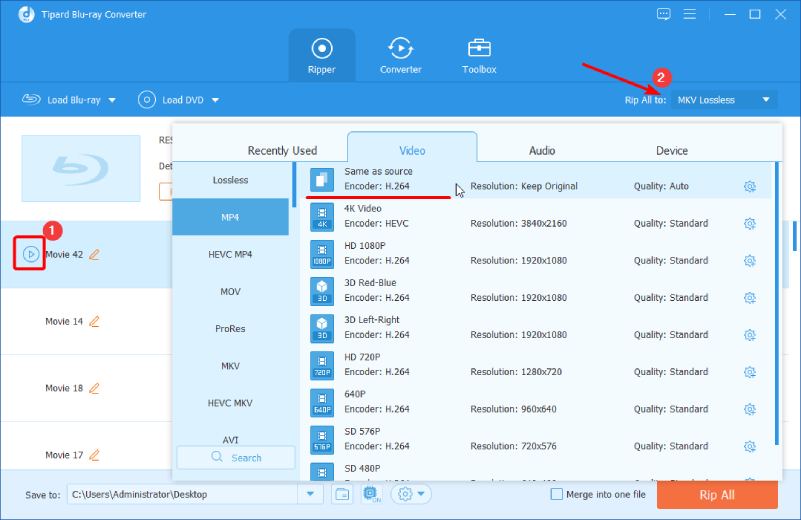Viewport: 801px width, 520px height.
Task: Click the feedback chat icon in title bar
Action: coord(664,14)
